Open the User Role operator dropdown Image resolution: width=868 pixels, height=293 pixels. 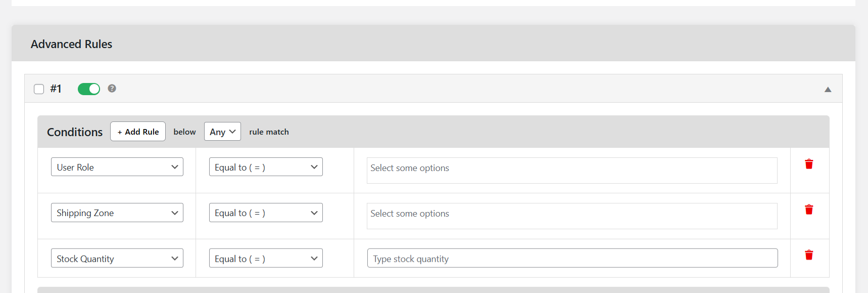click(x=266, y=167)
